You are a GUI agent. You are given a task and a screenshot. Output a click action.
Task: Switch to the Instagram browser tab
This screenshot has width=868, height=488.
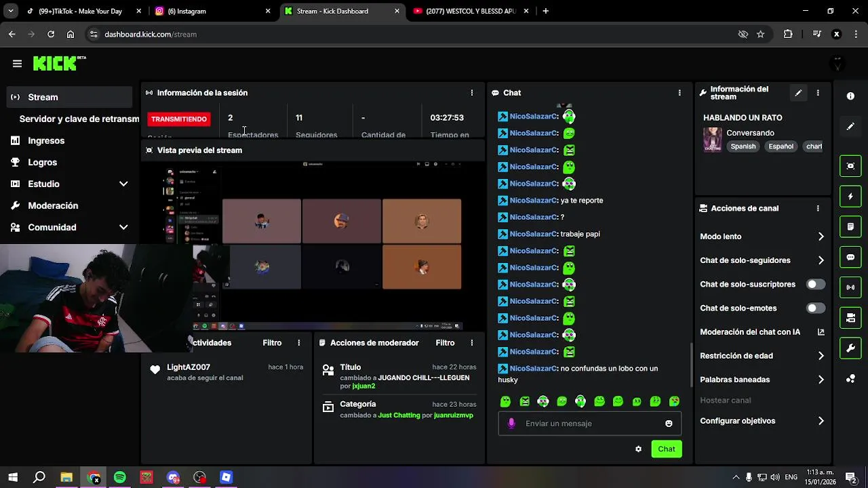tap(212, 12)
